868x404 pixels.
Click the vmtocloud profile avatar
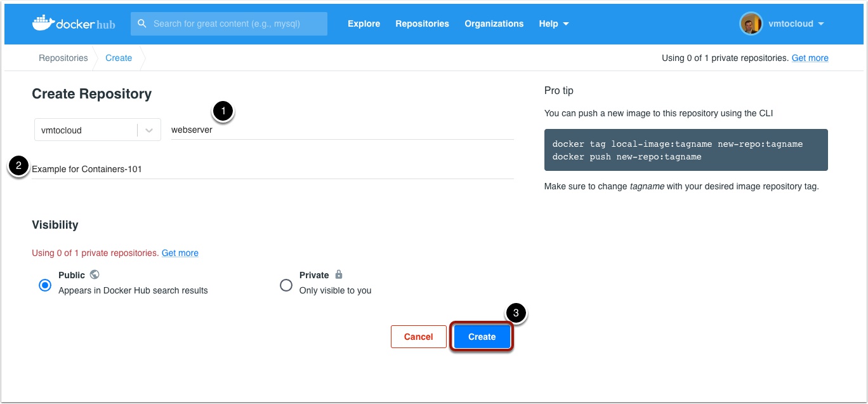point(751,24)
